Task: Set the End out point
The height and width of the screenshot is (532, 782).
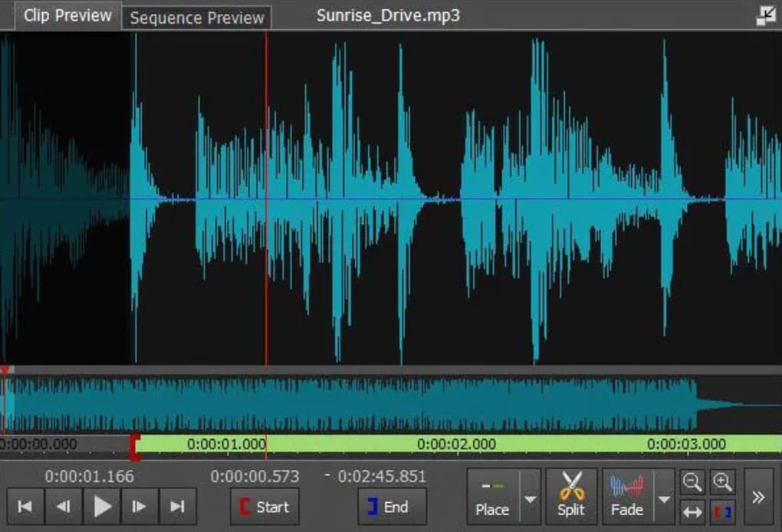Action: pyautogui.click(x=392, y=507)
